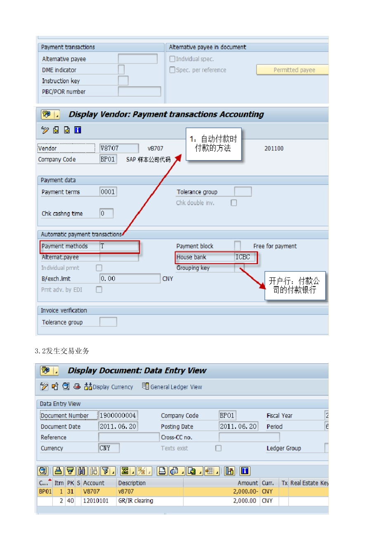Open dropdown arrow next to the Total icon
Viewport: 392px width, 555px height.
click(132, 471)
